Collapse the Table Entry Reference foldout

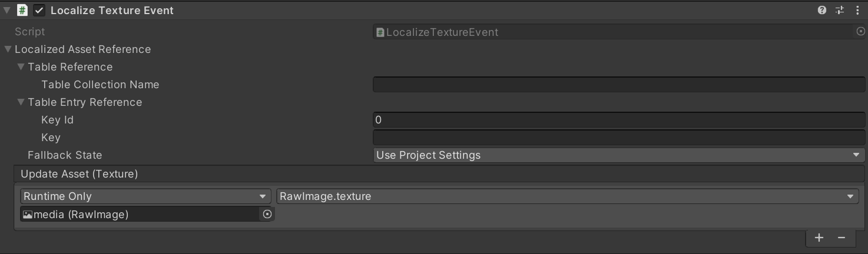(21, 102)
